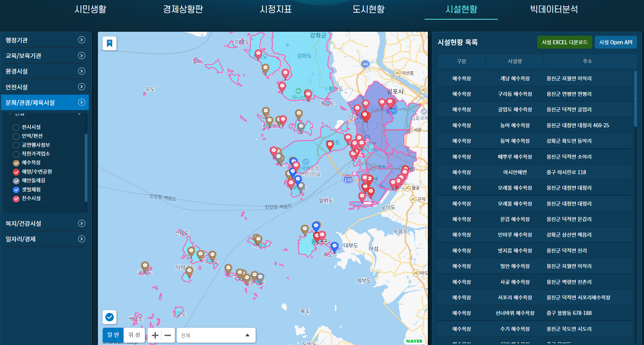Click JC 군자 junction icon
644x345 pixels.
click(x=413, y=199)
